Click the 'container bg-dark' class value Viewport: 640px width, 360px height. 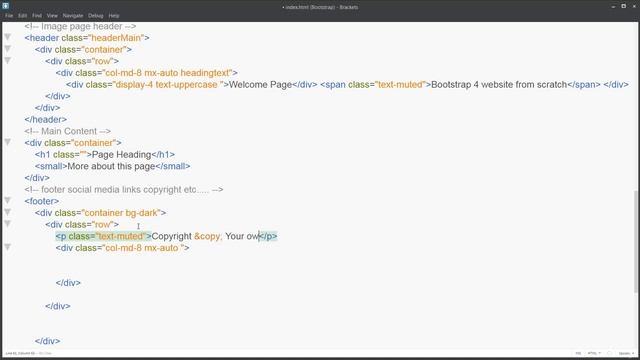click(121, 213)
